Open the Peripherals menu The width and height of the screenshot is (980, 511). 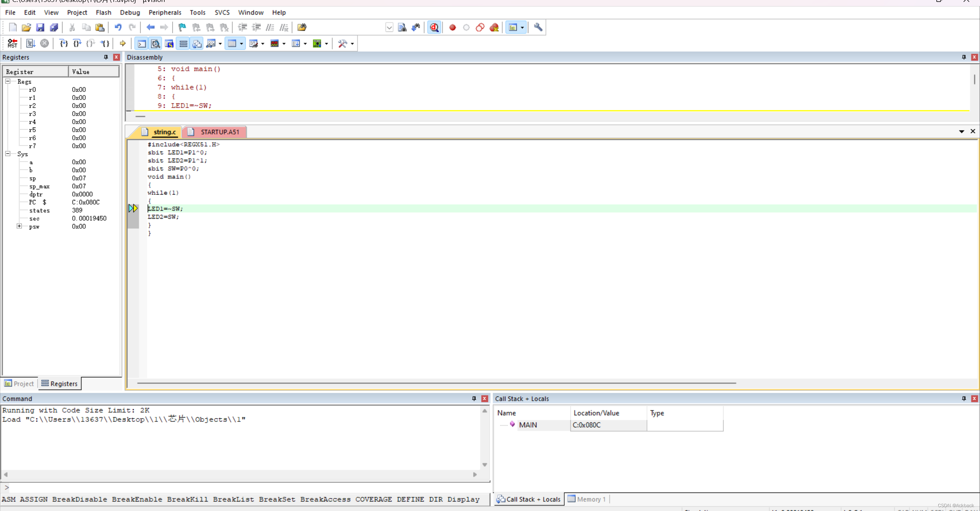165,12
